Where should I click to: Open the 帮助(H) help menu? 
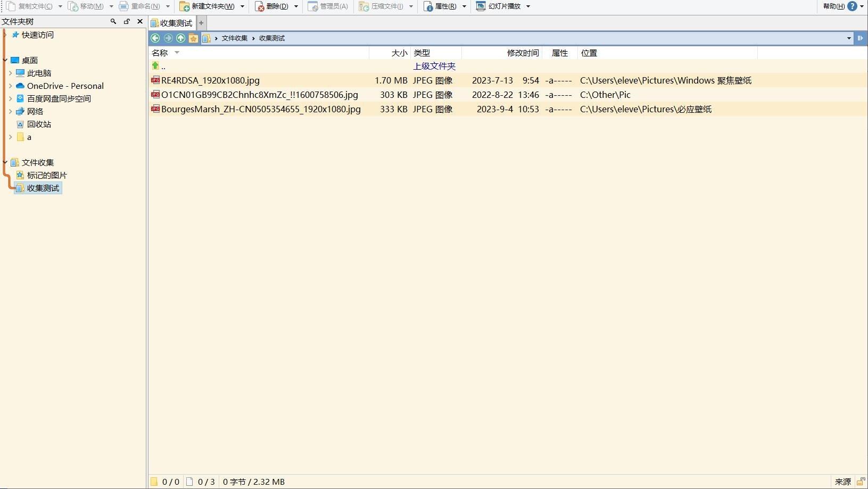833,6
